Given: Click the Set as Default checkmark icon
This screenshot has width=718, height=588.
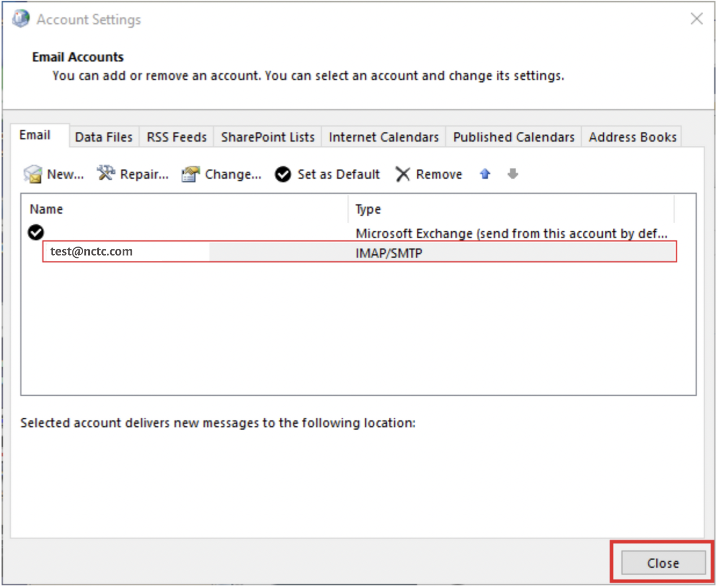Looking at the screenshot, I should (283, 174).
